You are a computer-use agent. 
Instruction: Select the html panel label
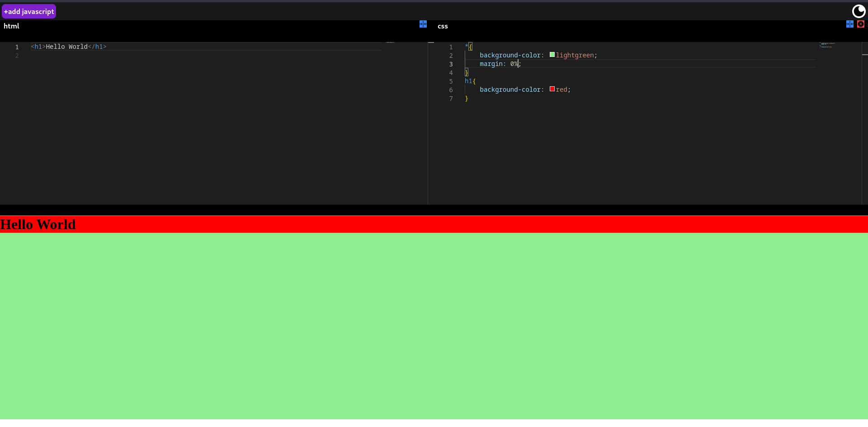[x=11, y=26]
